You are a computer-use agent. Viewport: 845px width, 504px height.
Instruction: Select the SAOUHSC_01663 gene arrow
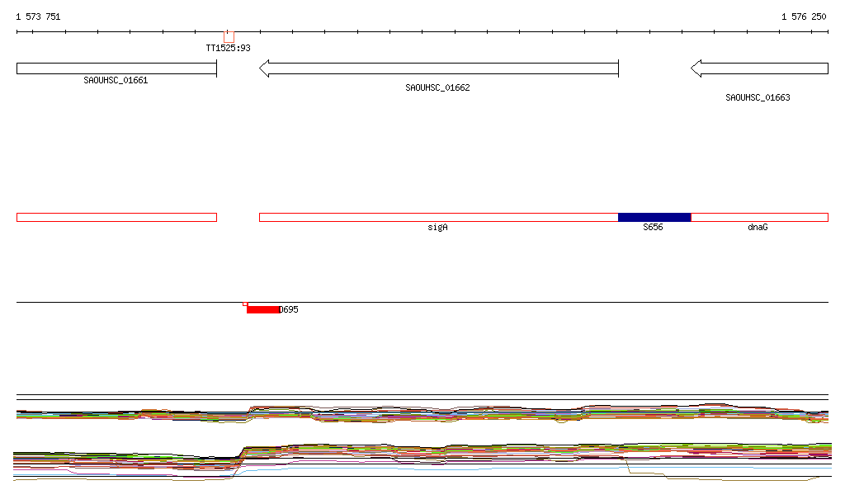coord(759,68)
